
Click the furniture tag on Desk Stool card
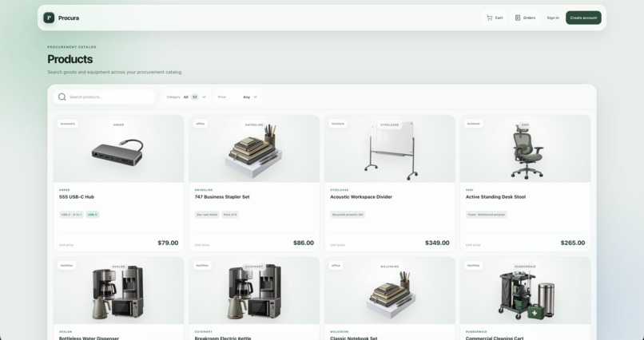coord(474,124)
